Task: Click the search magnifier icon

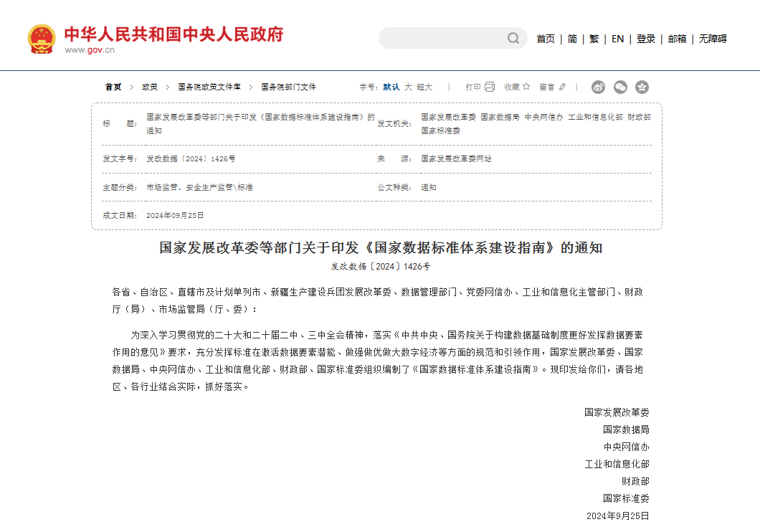Action: point(513,38)
